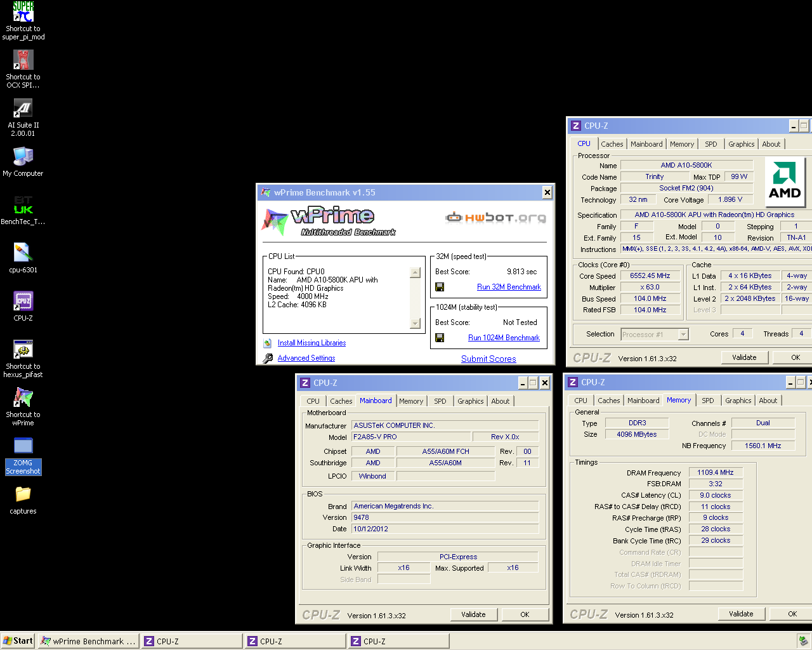Click the 1024M benchmark save disk icon
Screen dimensions: 812x650
(440, 338)
